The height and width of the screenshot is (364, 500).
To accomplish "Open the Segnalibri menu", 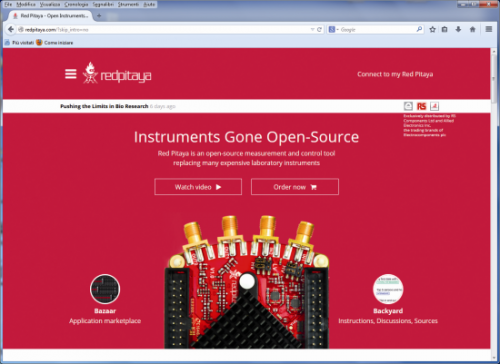I will pos(103,4).
